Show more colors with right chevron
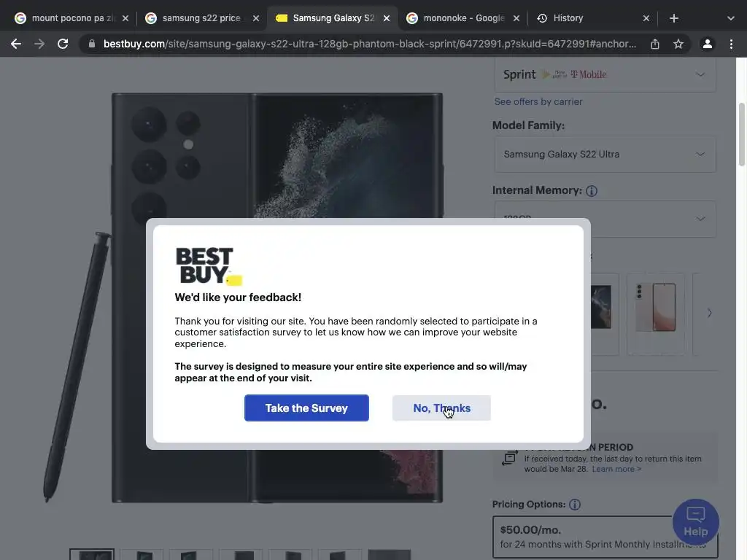Viewport: 747px width, 560px height. (709, 314)
